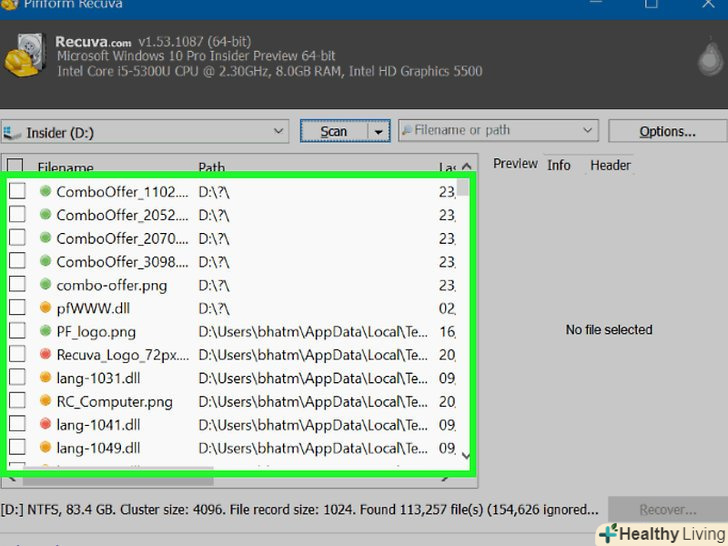The width and height of the screenshot is (728, 546).
Task: Switch to the Preview tab
Action: point(515,164)
